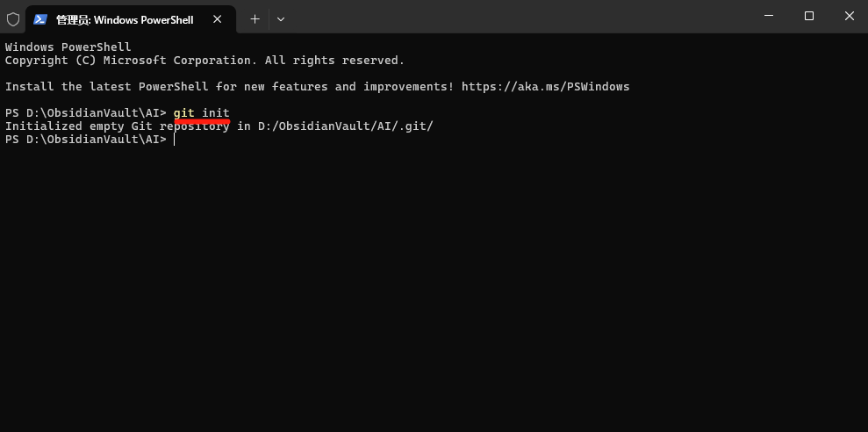Click the Microsoft Corporation copyright line

coord(204,61)
